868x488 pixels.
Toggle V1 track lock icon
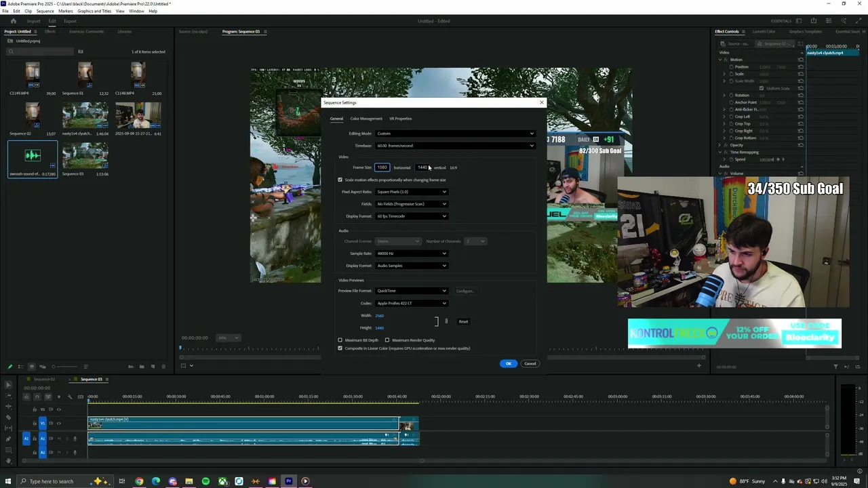[35, 423]
